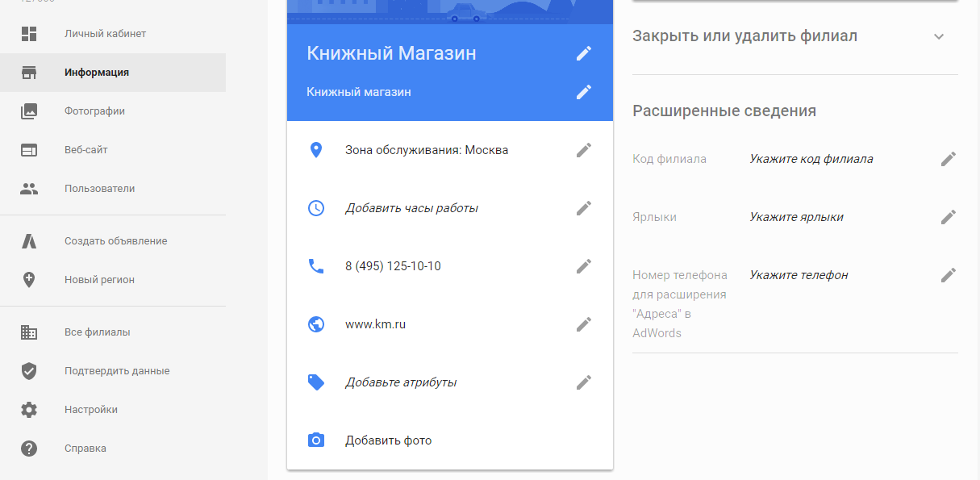Viewport: 980px width, 480px height.
Task: Click the pencil icon next to Книжный Магазин title
Action: [584, 53]
